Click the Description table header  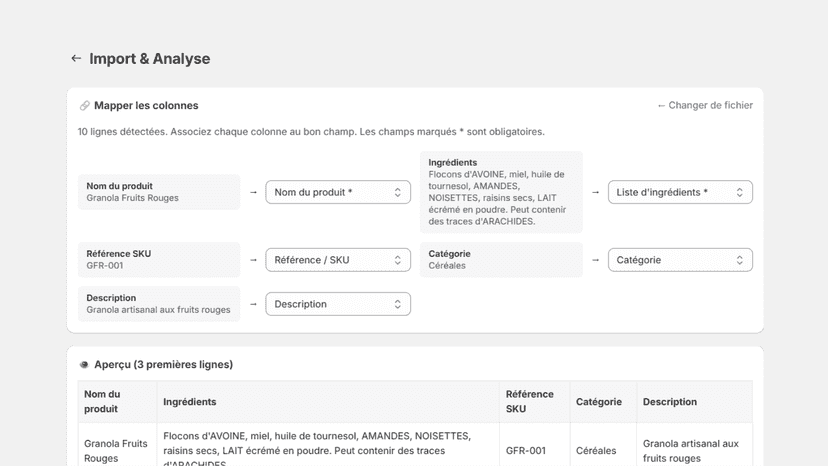point(694,402)
